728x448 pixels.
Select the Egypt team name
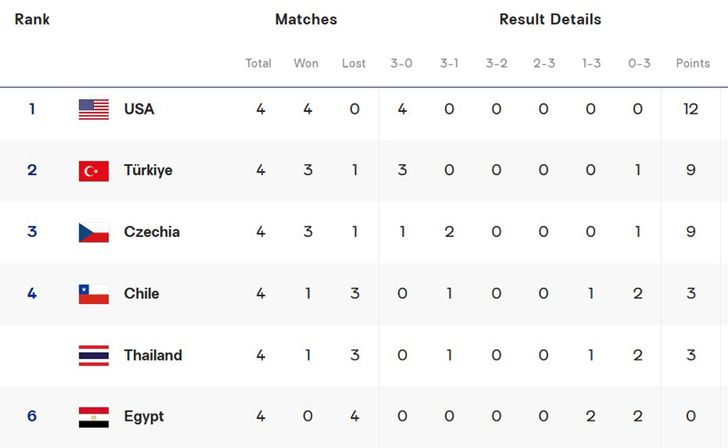click(144, 416)
